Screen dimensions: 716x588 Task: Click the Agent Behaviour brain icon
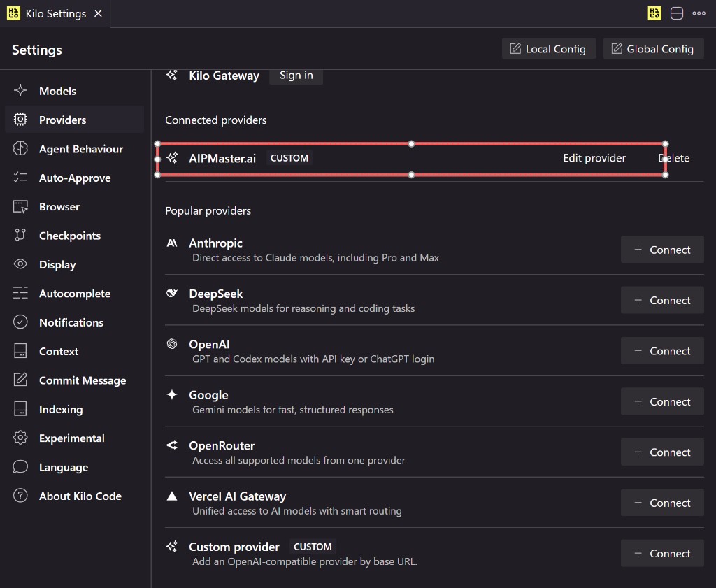click(20, 148)
